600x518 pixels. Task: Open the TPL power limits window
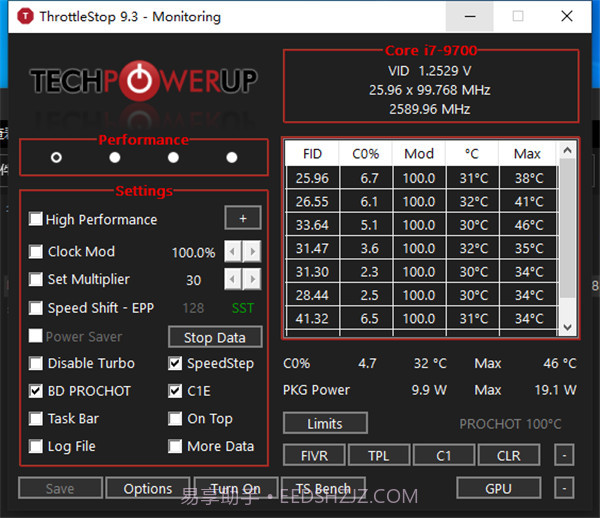coord(378,455)
